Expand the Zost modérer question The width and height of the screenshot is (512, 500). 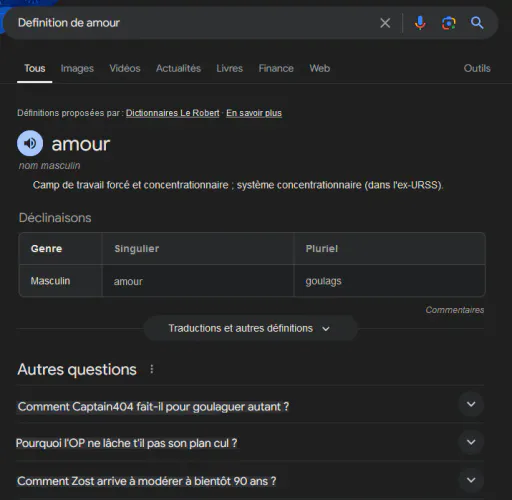(250, 481)
